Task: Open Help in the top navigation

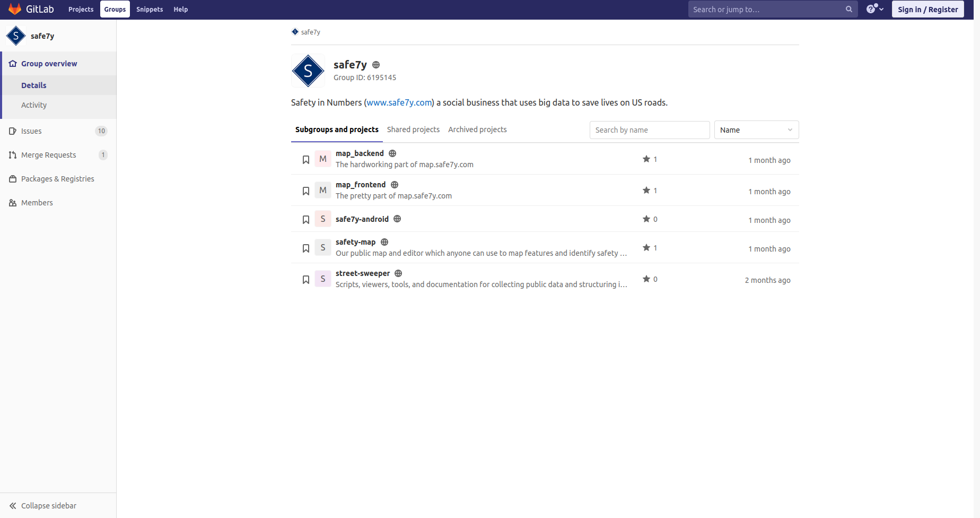Action: coord(181,9)
